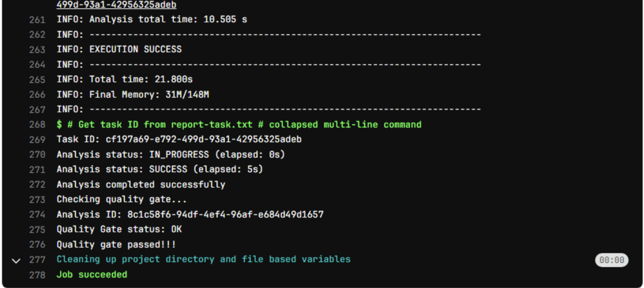Viewport: 644px width, 288px height.
Task: Click the 00:00 section duration badge
Action: (x=611, y=260)
